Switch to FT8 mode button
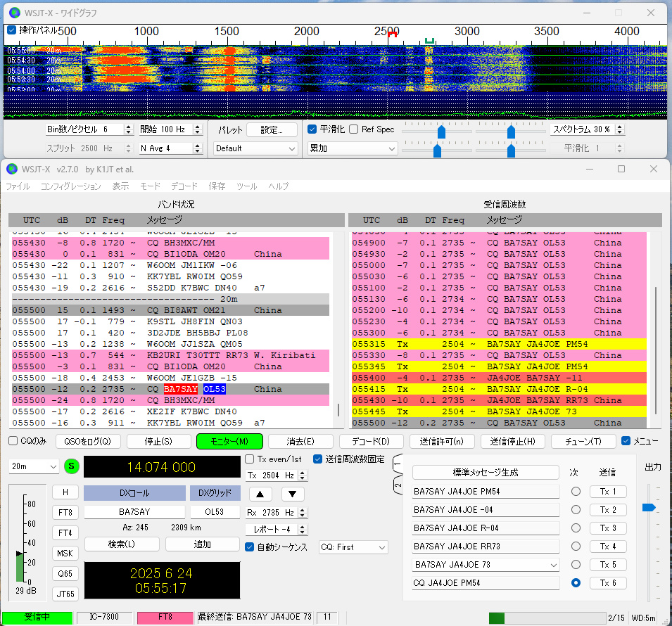The width and height of the screenshot is (672, 626). point(65,512)
